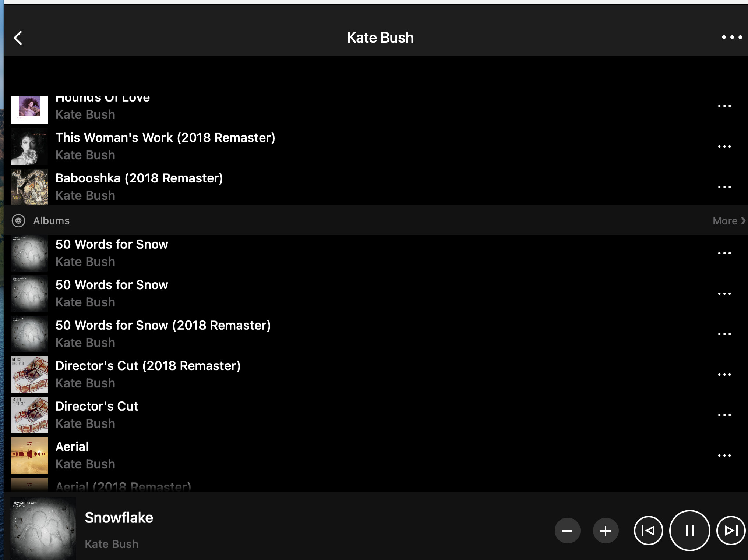This screenshot has width=748, height=560.
Task: Open This Woman's Work (2018 Remaster)
Action: point(165,138)
